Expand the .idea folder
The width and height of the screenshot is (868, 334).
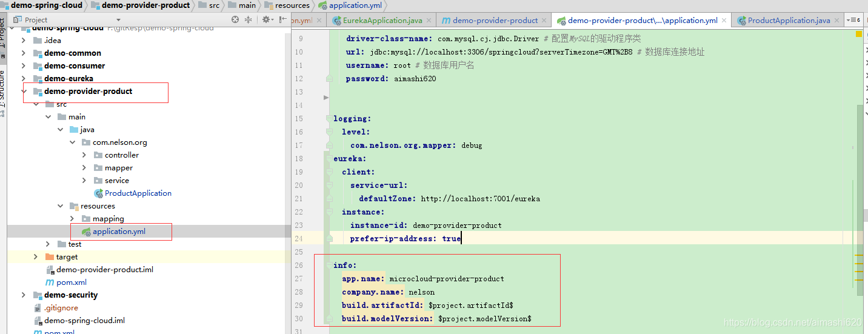pos(24,41)
